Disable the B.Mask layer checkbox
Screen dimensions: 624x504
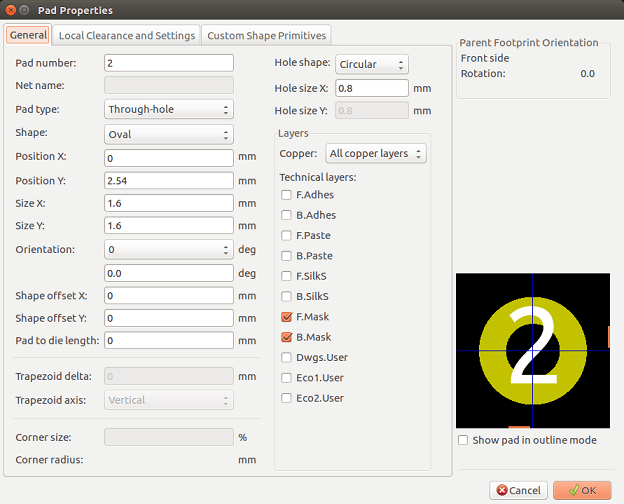(286, 337)
